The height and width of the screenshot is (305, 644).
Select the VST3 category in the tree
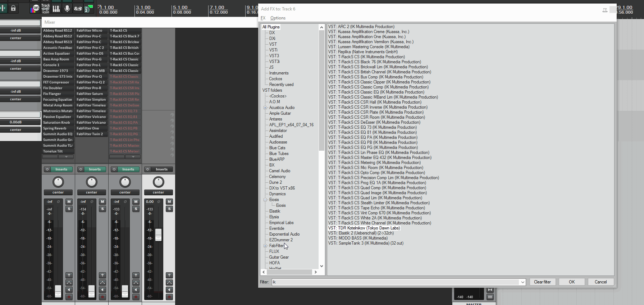[274, 56]
